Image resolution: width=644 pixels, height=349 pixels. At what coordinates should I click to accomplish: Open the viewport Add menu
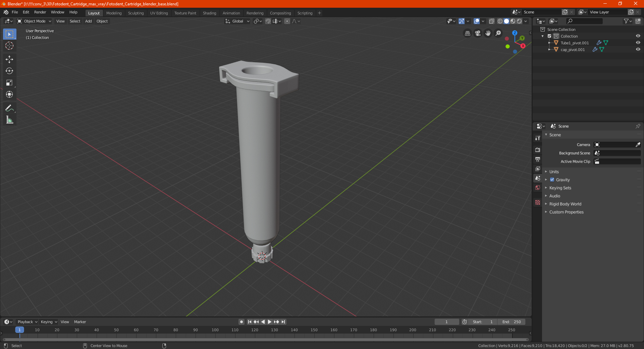click(x=88, y=21)
